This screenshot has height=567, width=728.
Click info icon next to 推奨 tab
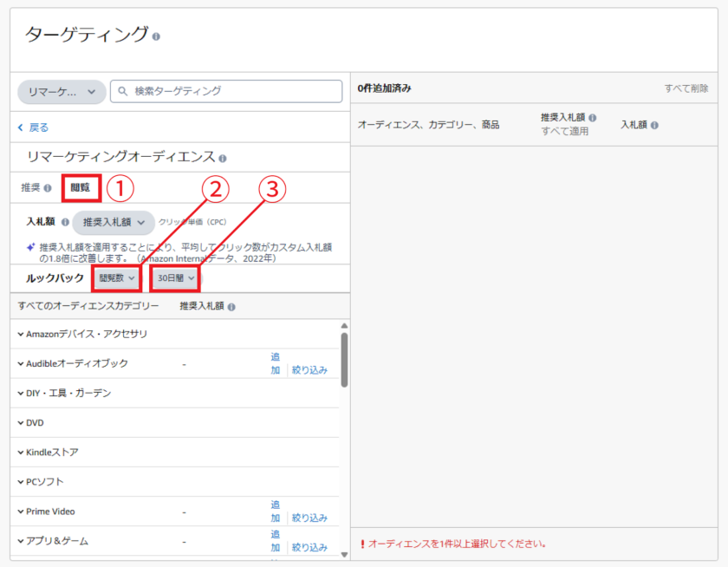48,187
